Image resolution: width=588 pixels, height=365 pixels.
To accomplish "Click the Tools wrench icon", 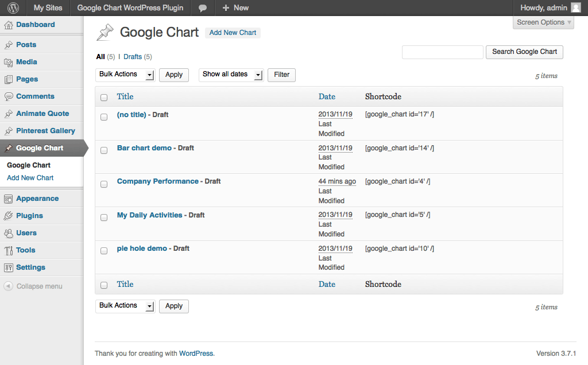I will 8,251.
